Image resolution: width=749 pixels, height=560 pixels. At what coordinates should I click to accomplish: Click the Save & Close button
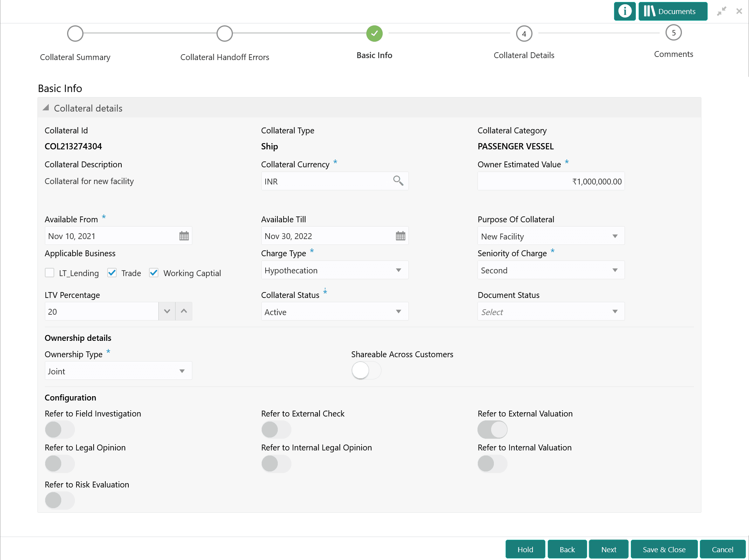(664, 549)
